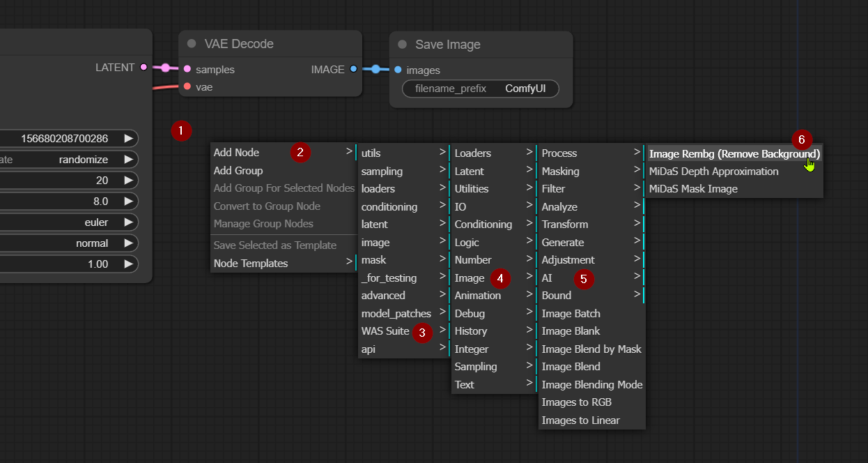Click the vae input slot on VAE Decode
The width and height of the screenshot is (868, 463).
[x=187, y=86]
